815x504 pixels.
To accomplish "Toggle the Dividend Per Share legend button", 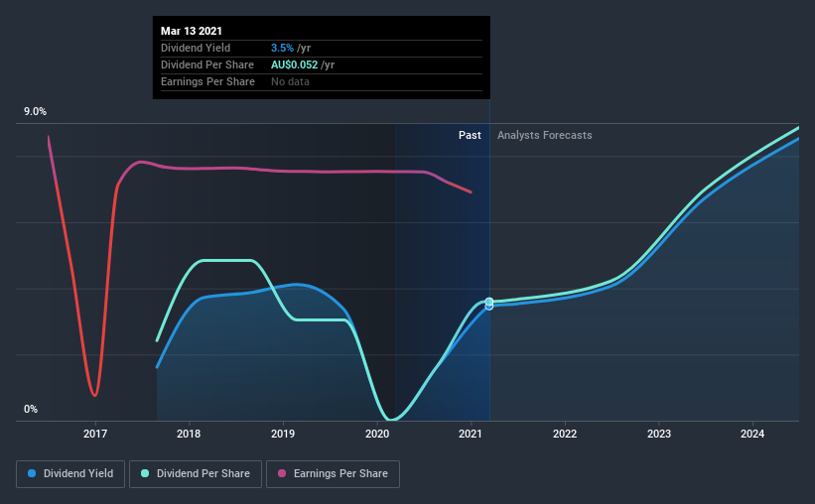I will click(x=196, y=474).
